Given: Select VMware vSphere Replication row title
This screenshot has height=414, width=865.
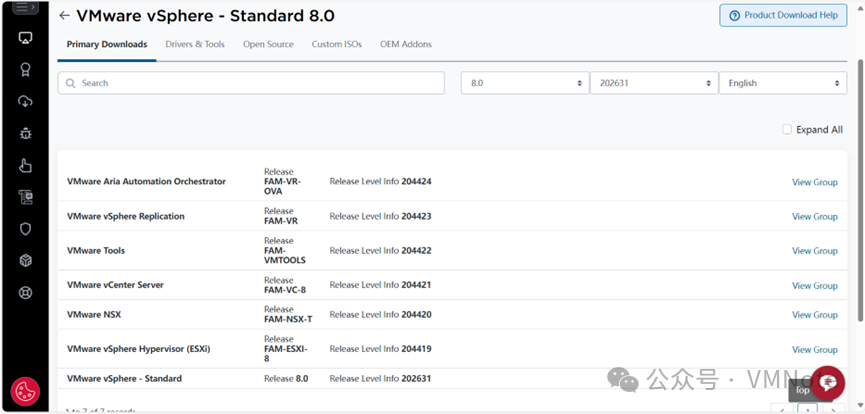Looking at the screenshot, I should coord(126,216).
